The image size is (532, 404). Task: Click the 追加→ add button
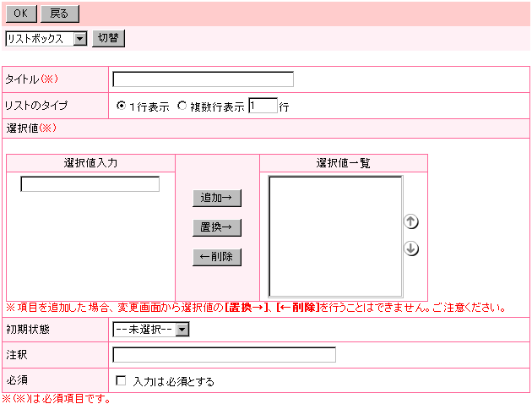[216, 198]
